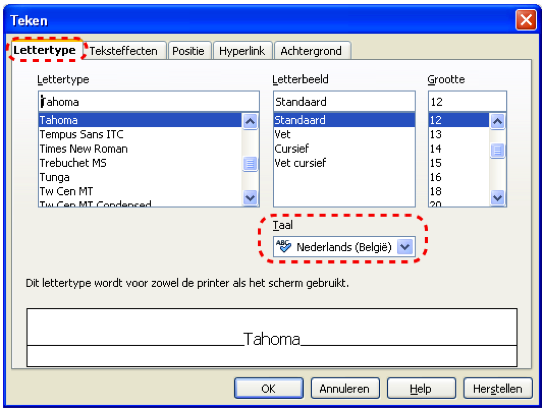
Task: Click the Herstellen button
Action: pos(498,388)
